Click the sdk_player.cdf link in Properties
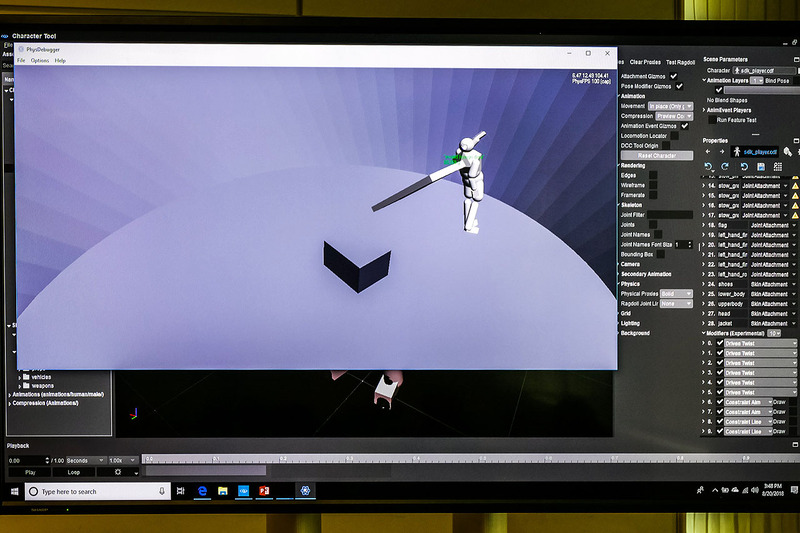The width and height of the screenshot is (800, 533). click(760, 152)
